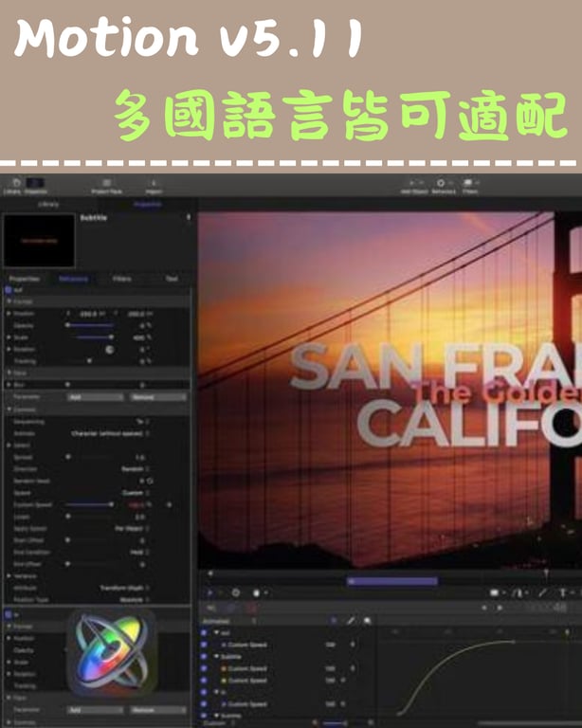The height and width of the screenshot is (728, 582).
Task: Click the Custom Speed slider
Action: click(89, 504)
